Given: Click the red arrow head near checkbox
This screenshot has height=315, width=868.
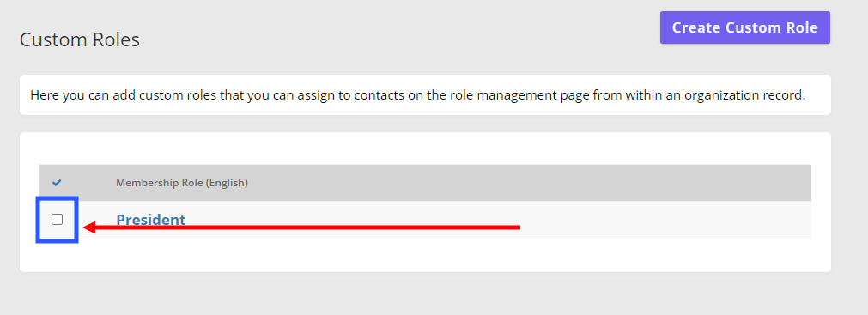Looking at the screenshot, I should (89, 227).
